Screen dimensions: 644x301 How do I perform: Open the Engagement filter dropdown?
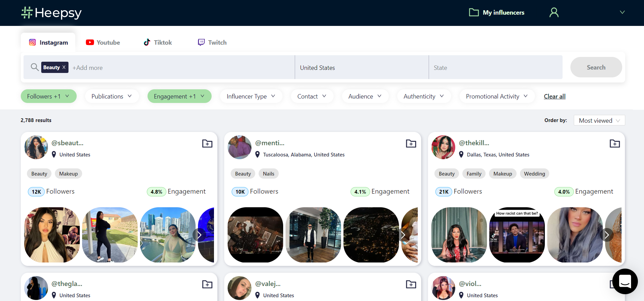tap(179, 96)
